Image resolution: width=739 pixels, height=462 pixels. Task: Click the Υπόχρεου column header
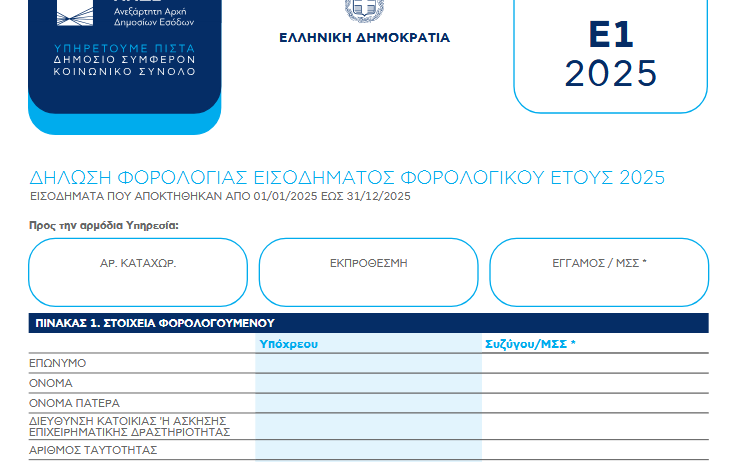click(288, 344)
